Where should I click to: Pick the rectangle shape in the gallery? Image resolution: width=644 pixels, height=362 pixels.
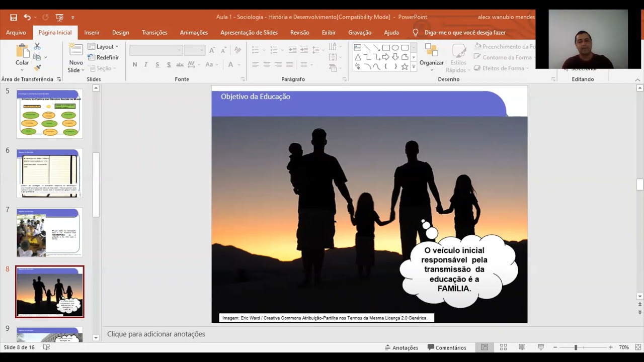pyautogui.click(x=386, y=48)
